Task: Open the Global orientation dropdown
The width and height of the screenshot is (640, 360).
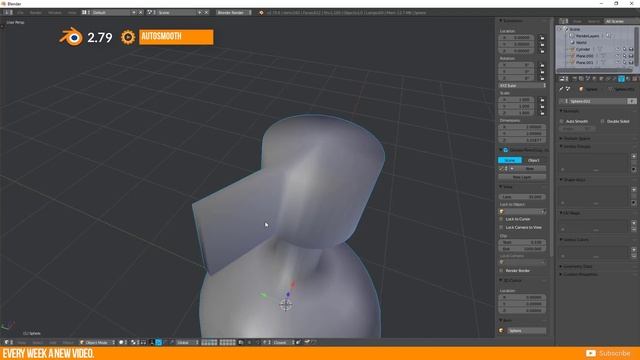Action: (187, 342)
